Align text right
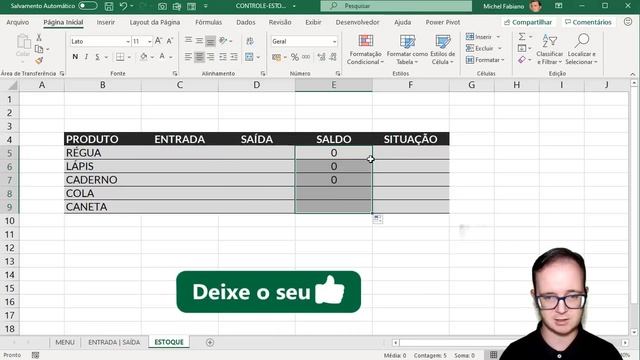This screenshot has width=640, height=360. coord(210,57)
